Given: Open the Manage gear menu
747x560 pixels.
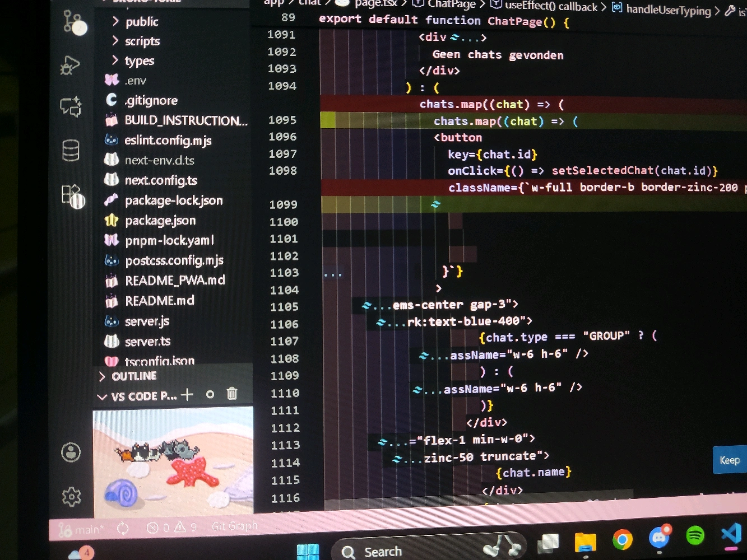Looking at the screenshot, I should [72, 496].
